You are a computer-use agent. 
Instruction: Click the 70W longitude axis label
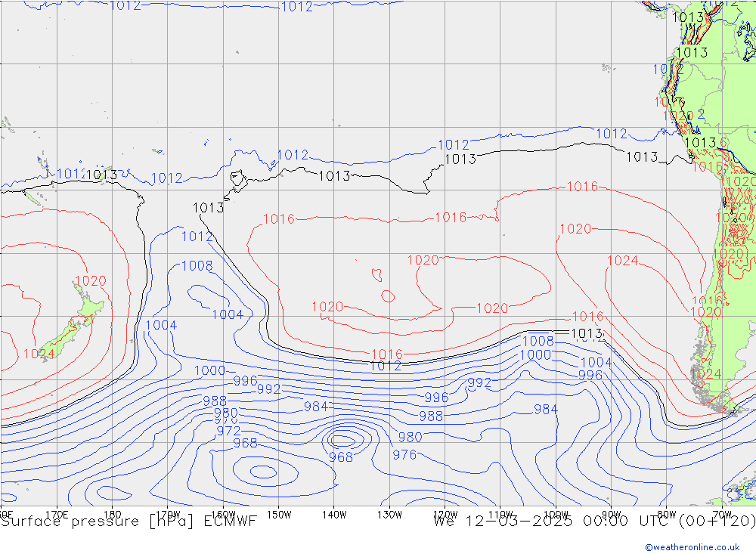pos(722,515)
